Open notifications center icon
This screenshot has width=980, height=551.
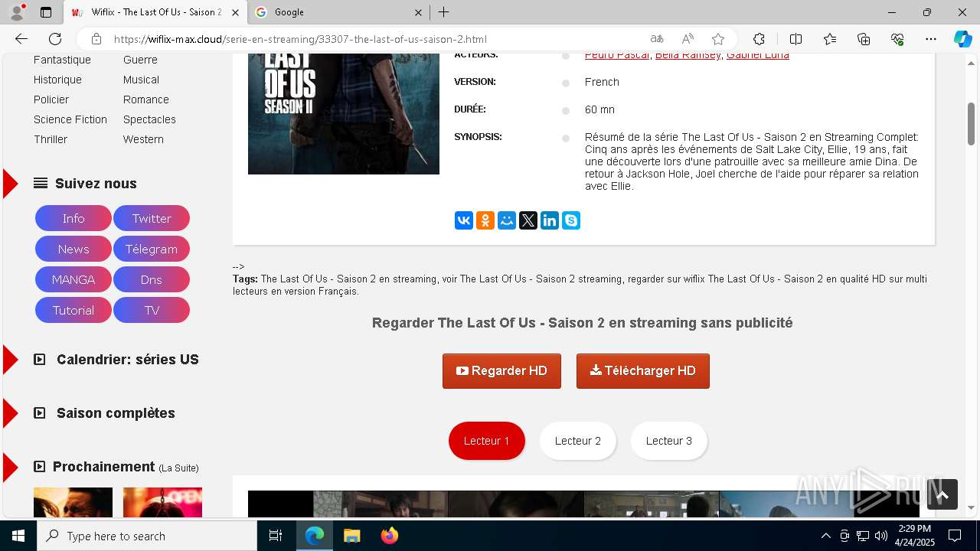pos(955,536)
